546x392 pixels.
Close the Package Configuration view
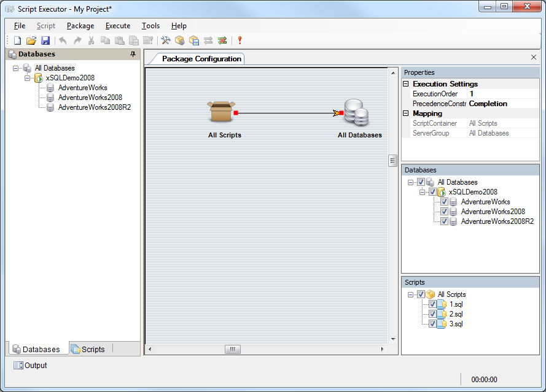click(x=534, y=56)
